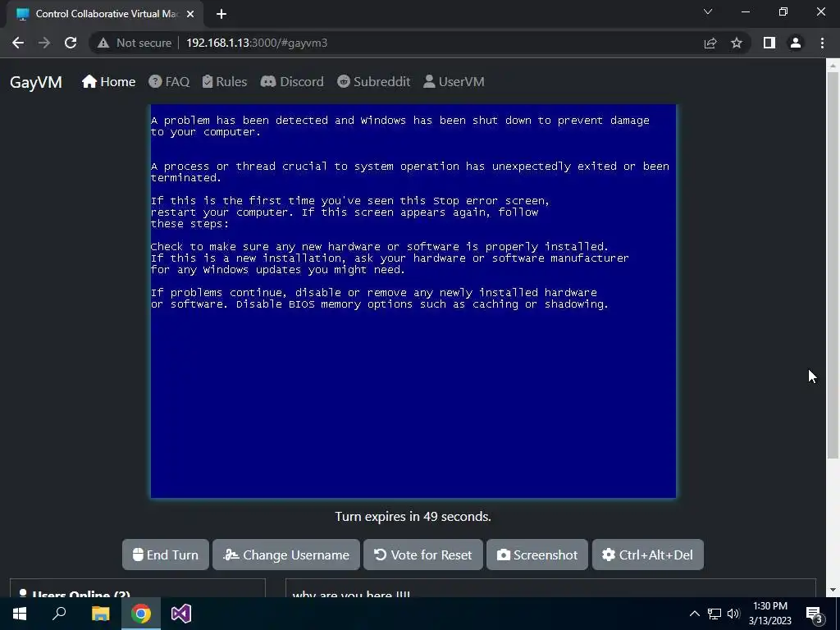Click the Not secure warning icon
The height and width of the screenshot is (630, 840).
click(103, 43)
